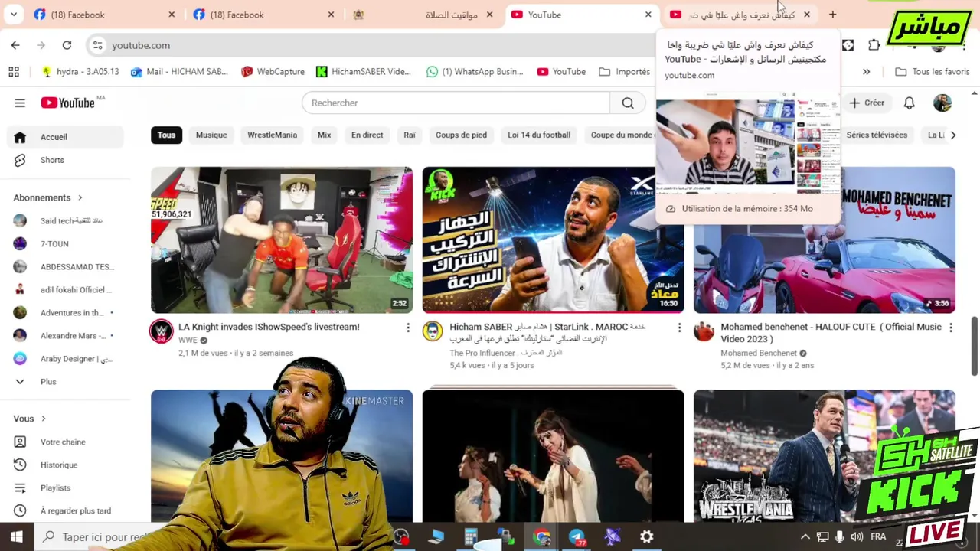This screenshot has height=551, width=980.
Task: Open Windows Start menu
Action: coord(16,536)
